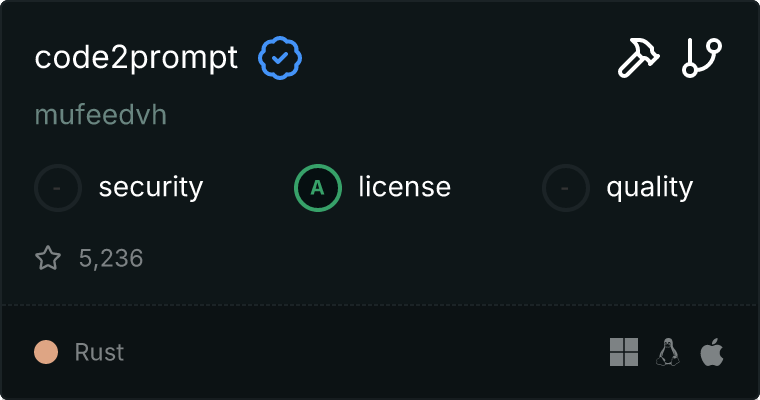This screenshot has width=760, height=400.
Task: Click the dashed divider line above the footer
Action: point(380,305)
